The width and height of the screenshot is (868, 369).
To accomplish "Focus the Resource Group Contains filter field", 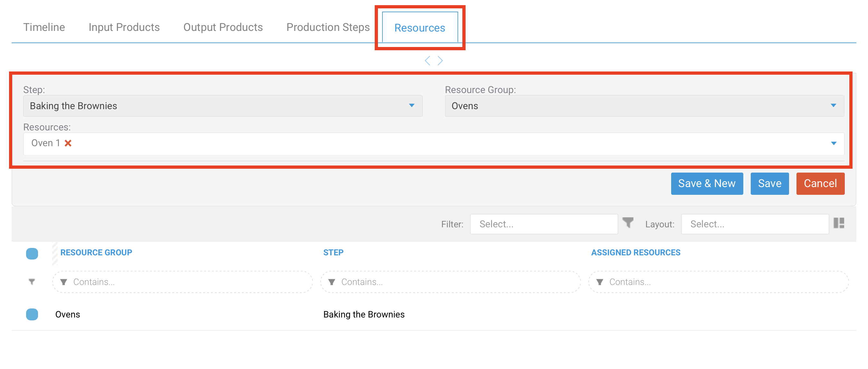I will 182,282.
